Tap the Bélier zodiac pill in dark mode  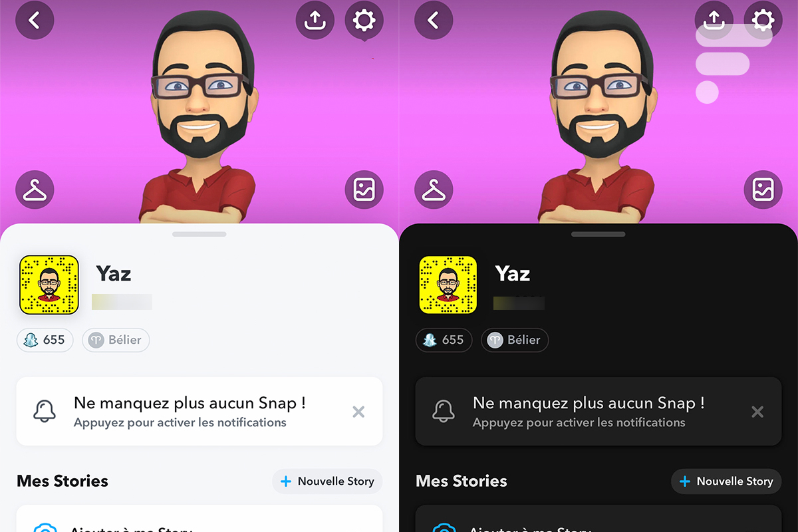pyautogui.click(x=515, y=340)
